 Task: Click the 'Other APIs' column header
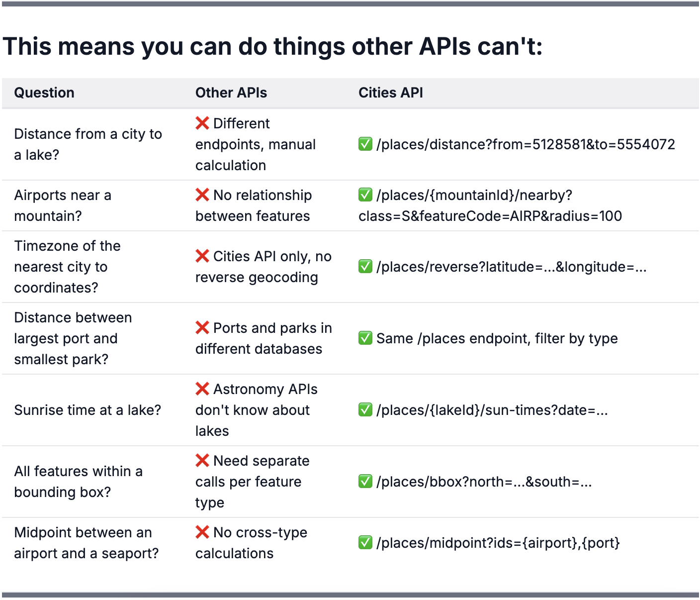pyautogui.click(x=231, y=93)
